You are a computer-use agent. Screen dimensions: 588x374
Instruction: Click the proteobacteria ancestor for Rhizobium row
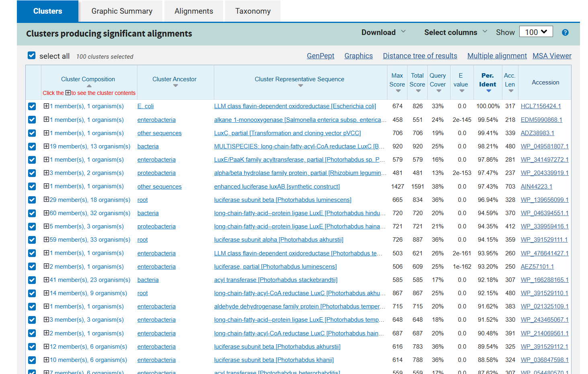(x=156, y=173)
